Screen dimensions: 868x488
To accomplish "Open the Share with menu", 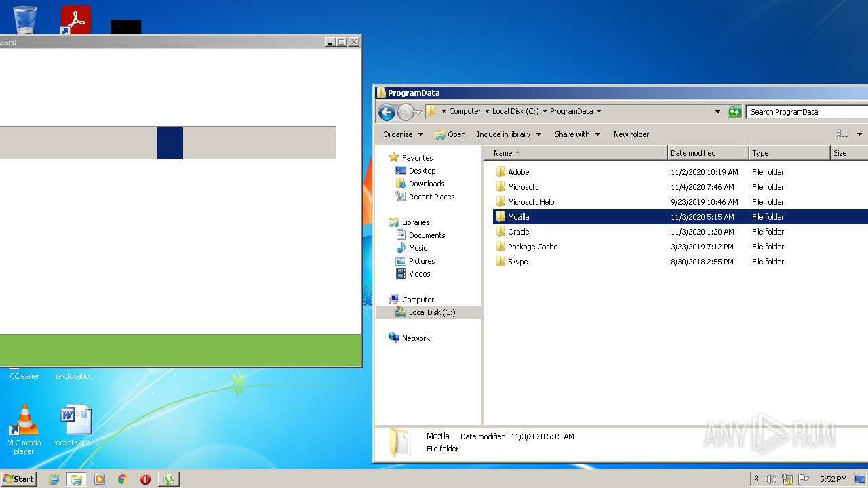I will [577, 134].
